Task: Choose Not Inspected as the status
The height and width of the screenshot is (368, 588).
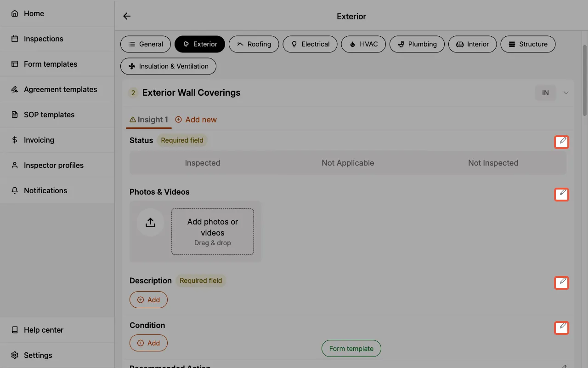Action: pyautogui.click(x=493, y=163)
